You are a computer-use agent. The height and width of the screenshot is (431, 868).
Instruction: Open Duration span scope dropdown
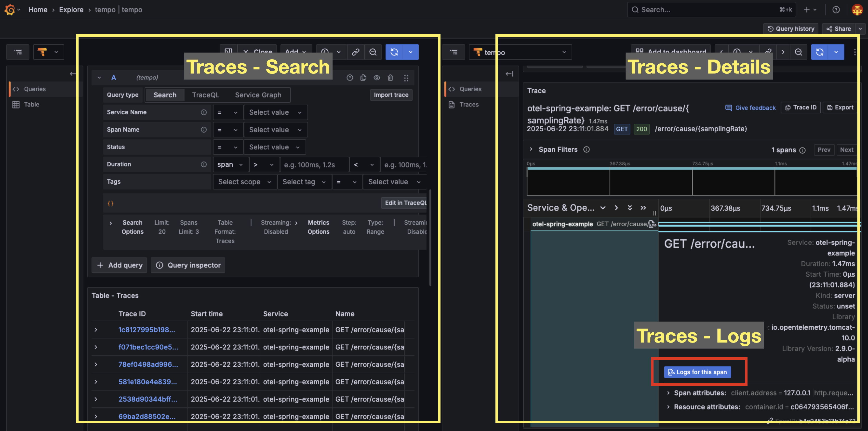[x=230, y=164]
